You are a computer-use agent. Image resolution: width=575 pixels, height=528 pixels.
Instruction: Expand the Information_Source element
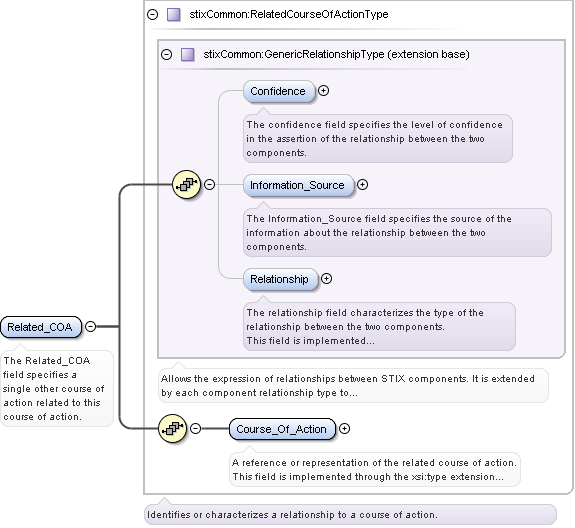tap(362, 184)
